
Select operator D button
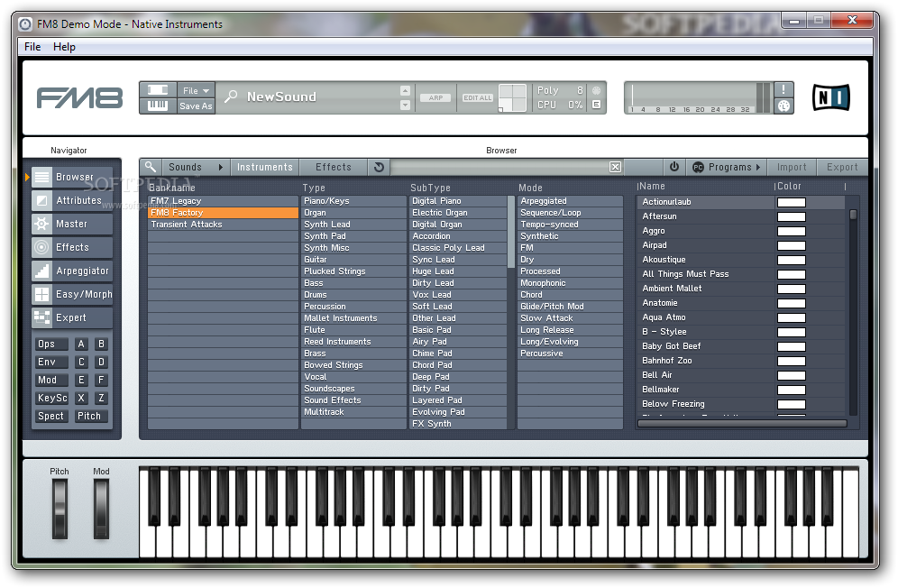coord(101,363)
